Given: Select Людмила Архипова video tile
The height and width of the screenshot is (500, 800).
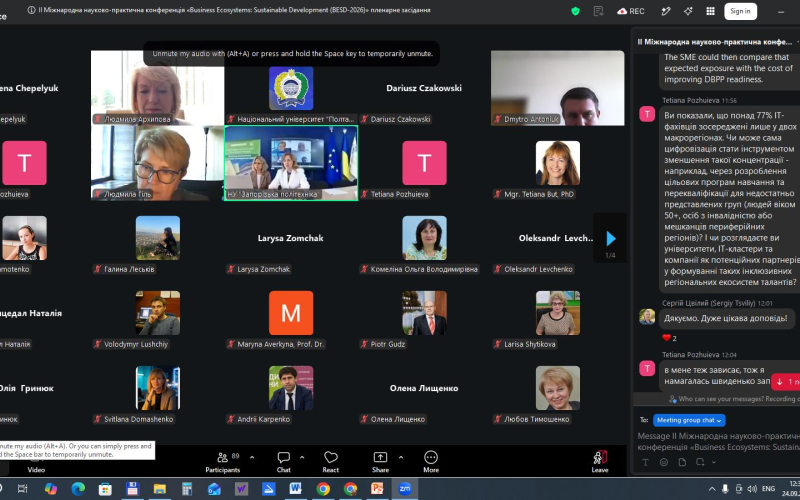Looking at the screenshot, I should (x=158, y=88).
